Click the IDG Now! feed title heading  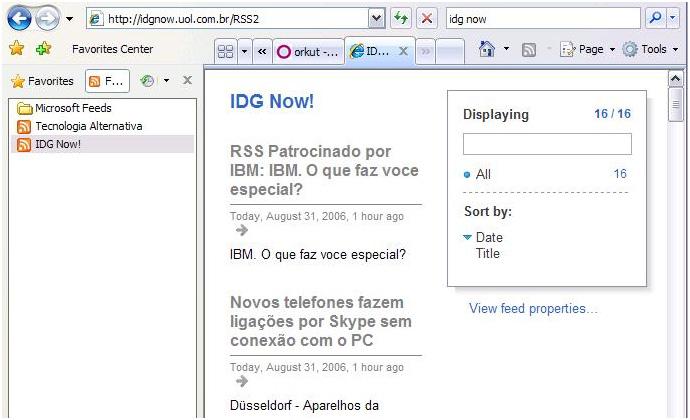tap(272, 101)
